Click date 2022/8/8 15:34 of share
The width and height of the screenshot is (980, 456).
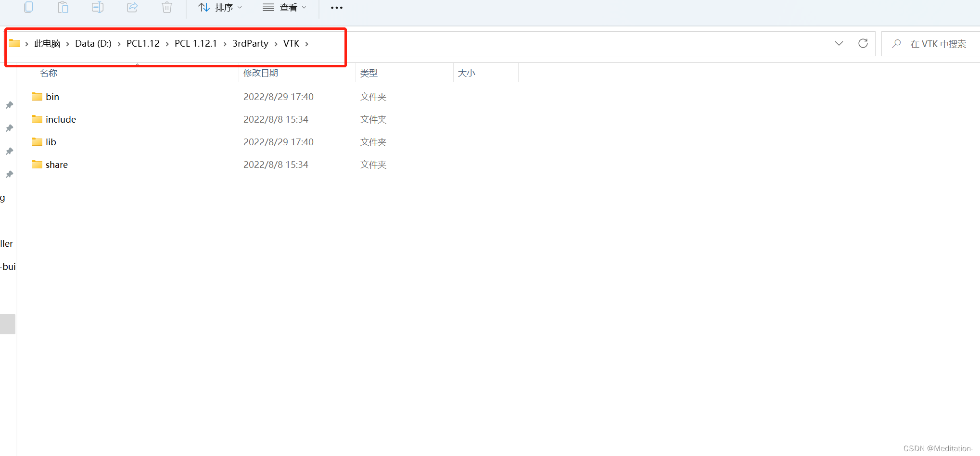point(276,165)
